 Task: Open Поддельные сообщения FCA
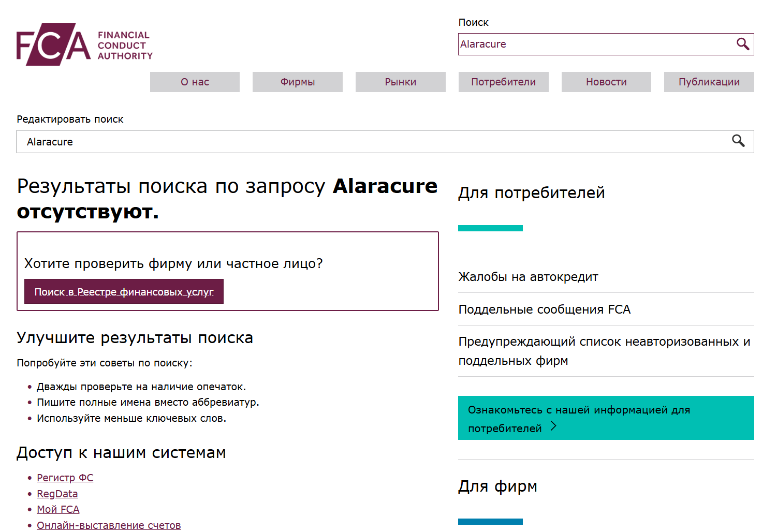544,309
